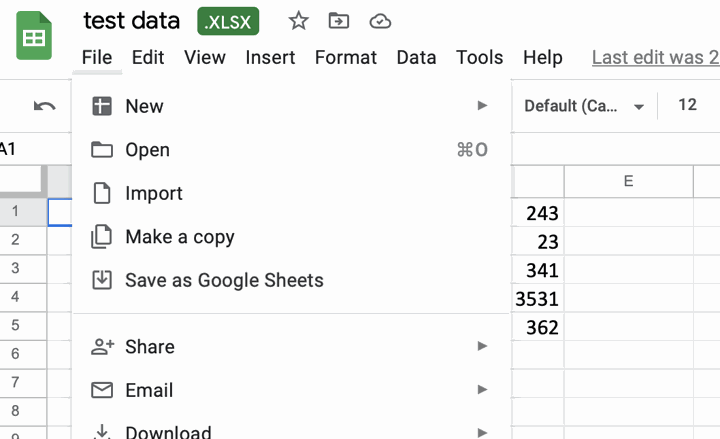Expand the Email submenu arrow
This screenshot has height=439, width=720.
[482, 389]
